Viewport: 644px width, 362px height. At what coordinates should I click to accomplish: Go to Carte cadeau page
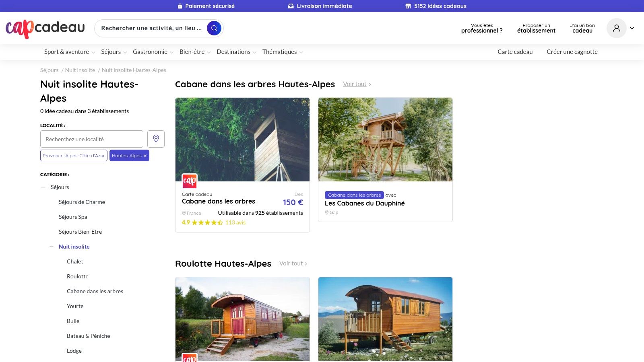(x=515, y=52)
